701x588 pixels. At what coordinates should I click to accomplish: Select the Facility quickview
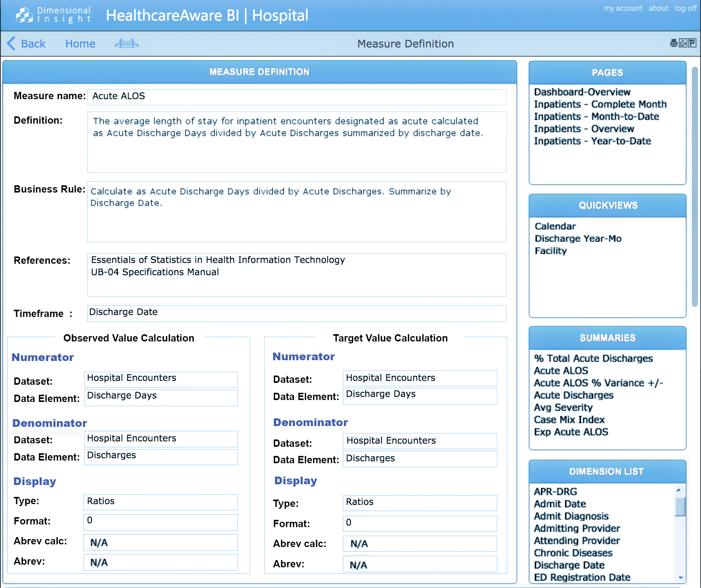550,251
